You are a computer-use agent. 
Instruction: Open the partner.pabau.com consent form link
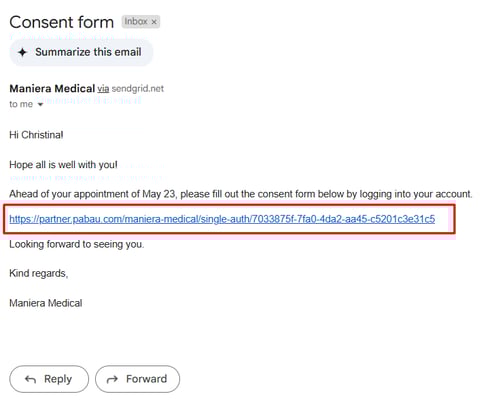pos(222,219)
